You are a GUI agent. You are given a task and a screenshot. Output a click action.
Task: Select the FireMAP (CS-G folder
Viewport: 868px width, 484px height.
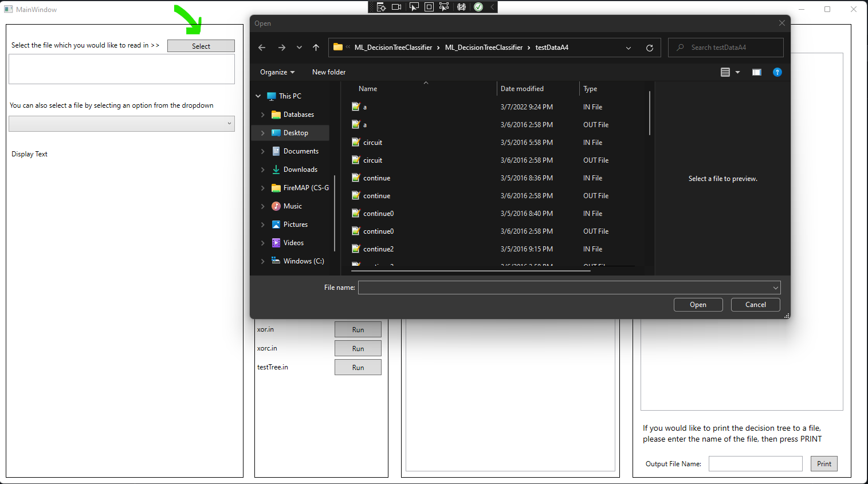306,188
